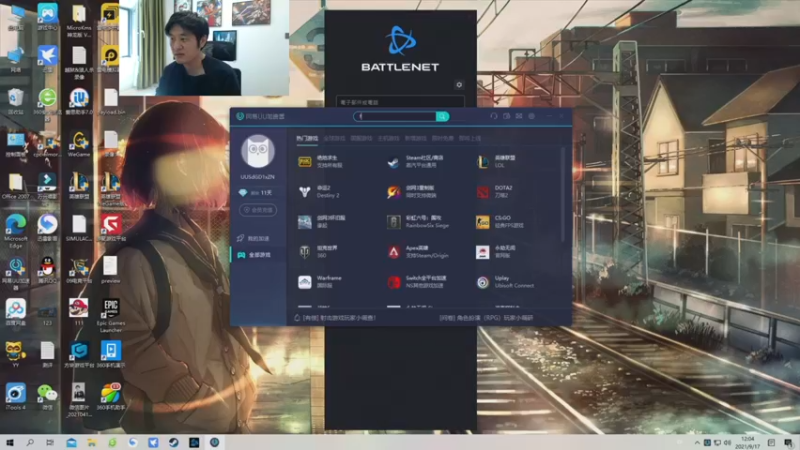Open the 'preview' file on desktop

[x=110, y=270]
